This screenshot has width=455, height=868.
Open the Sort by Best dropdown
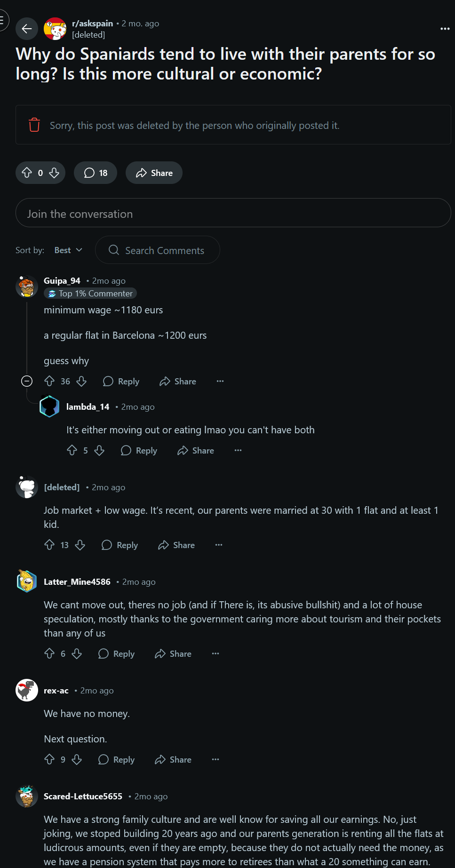click(x=68, y=250)
